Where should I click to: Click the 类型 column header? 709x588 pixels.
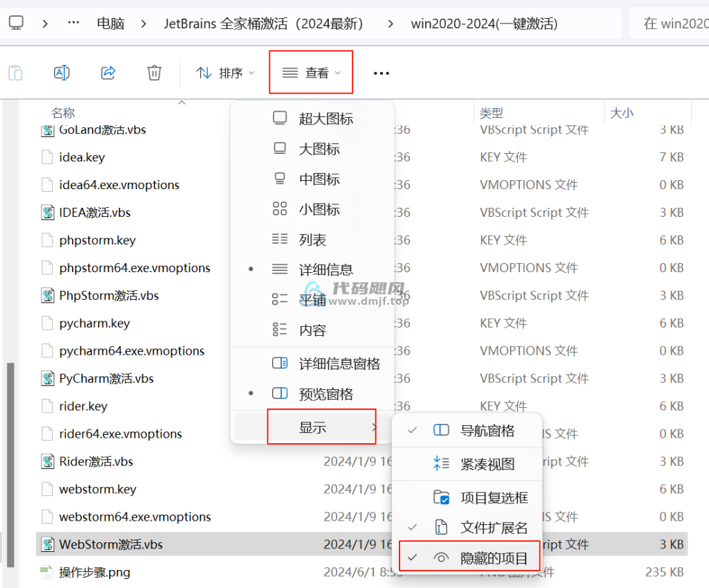point(492,113)
